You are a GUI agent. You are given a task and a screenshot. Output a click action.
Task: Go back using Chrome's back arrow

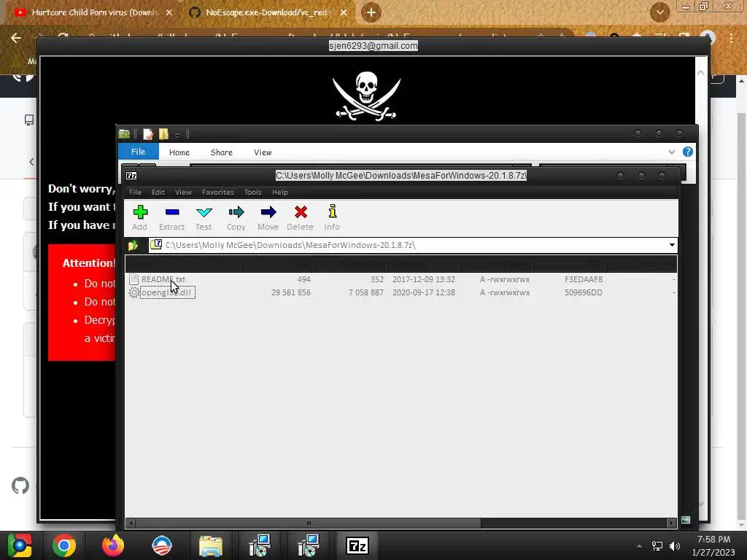16,38
